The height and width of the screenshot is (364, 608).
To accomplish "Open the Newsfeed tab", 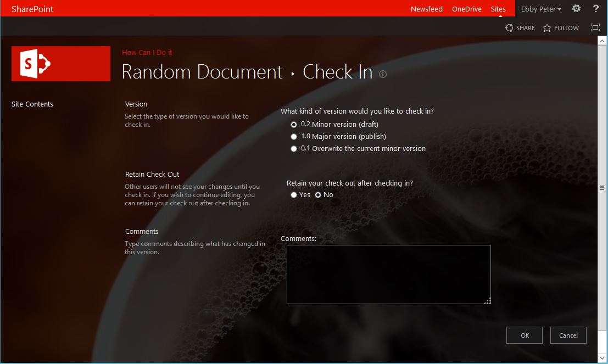I will 426,9.
